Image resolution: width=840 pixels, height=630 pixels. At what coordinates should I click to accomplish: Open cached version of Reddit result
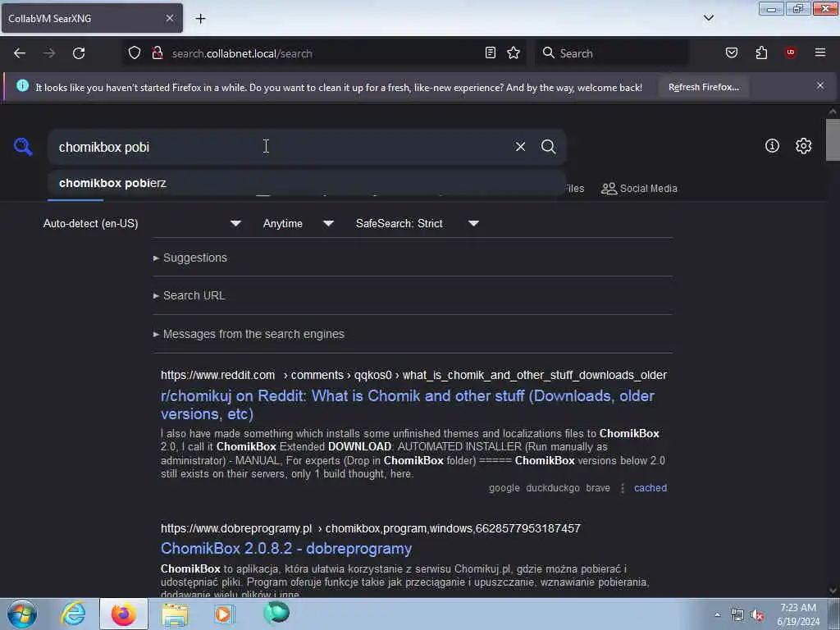pyautogui.click(x=651, y=488)
